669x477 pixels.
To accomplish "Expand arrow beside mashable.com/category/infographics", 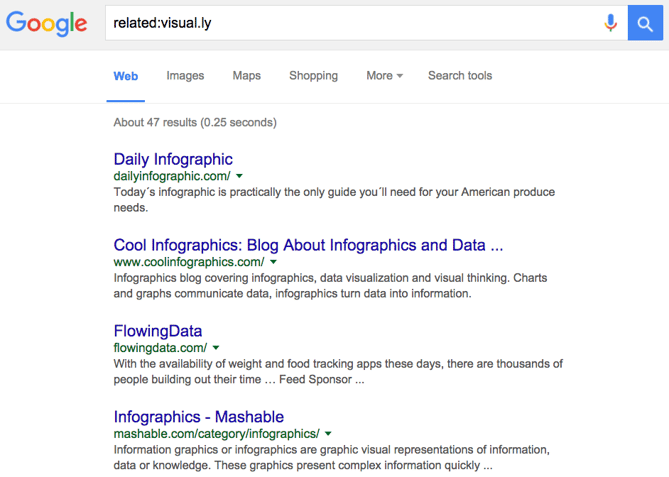I will [x=329, y=435].
